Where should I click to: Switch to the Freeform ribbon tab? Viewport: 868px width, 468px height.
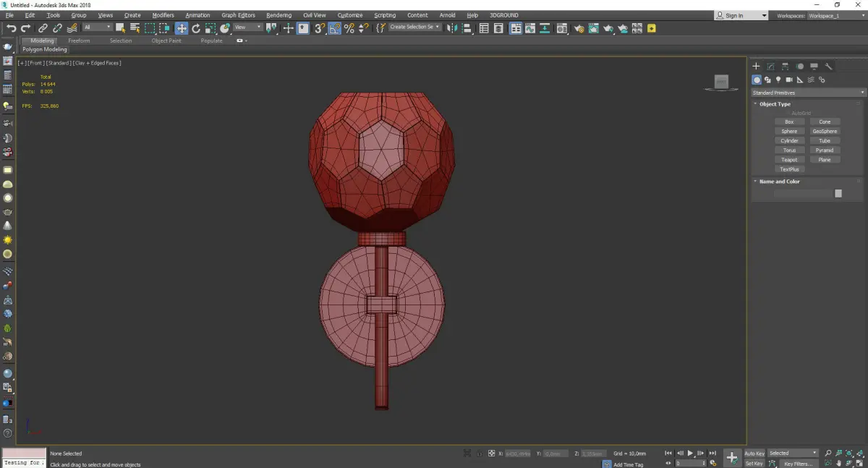point(79,41)
